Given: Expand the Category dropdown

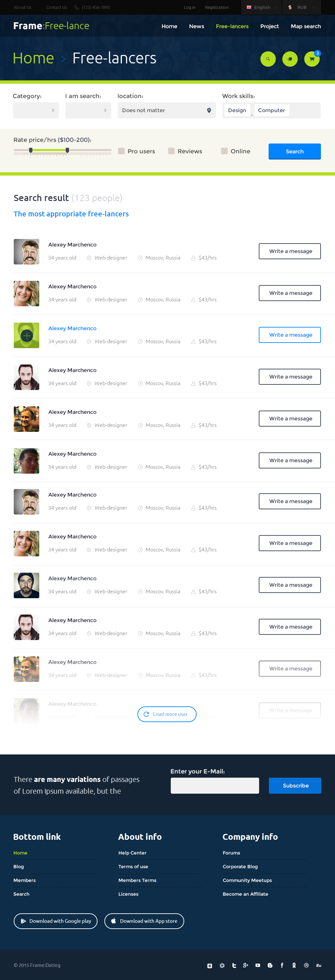Looking at the screenshot, I should click(x=36, y=110).
